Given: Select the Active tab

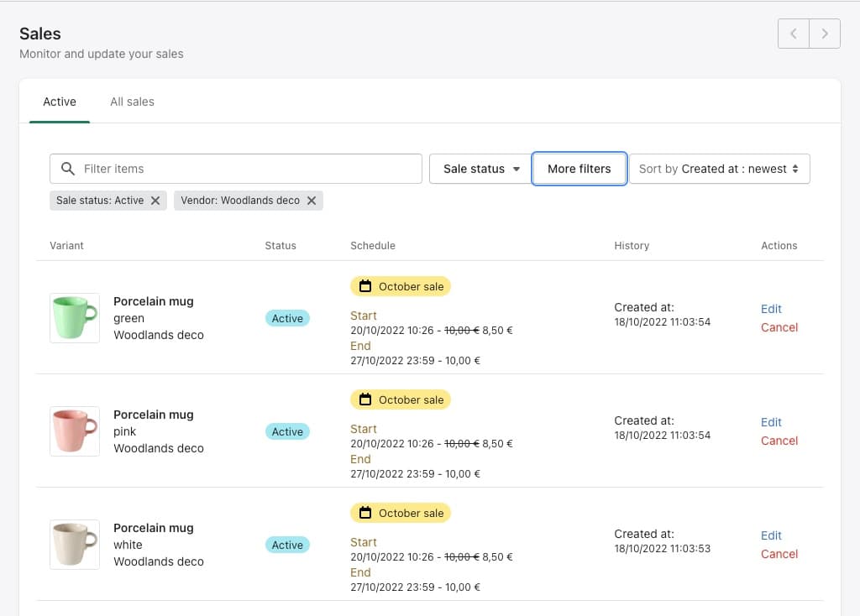Looking at the screenshot, I should tap(60, 102).
